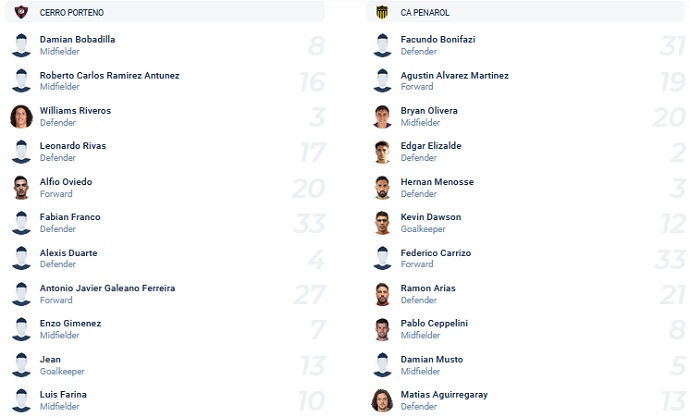Click Bryan Olivera's avatar photo
Screen dimensions: 690x417
381,116
